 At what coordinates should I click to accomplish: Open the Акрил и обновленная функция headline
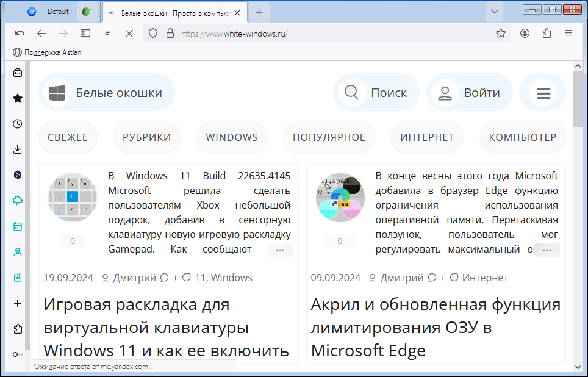436,328
